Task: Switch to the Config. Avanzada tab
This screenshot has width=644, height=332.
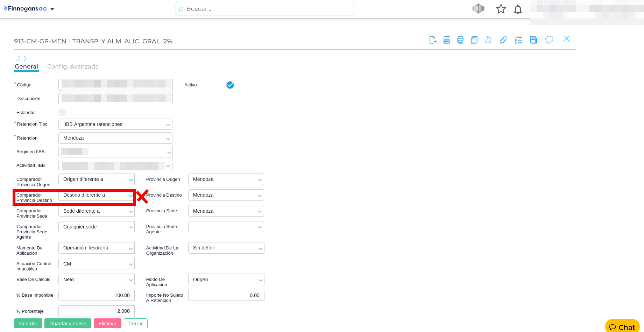Action: click(73, 66)
